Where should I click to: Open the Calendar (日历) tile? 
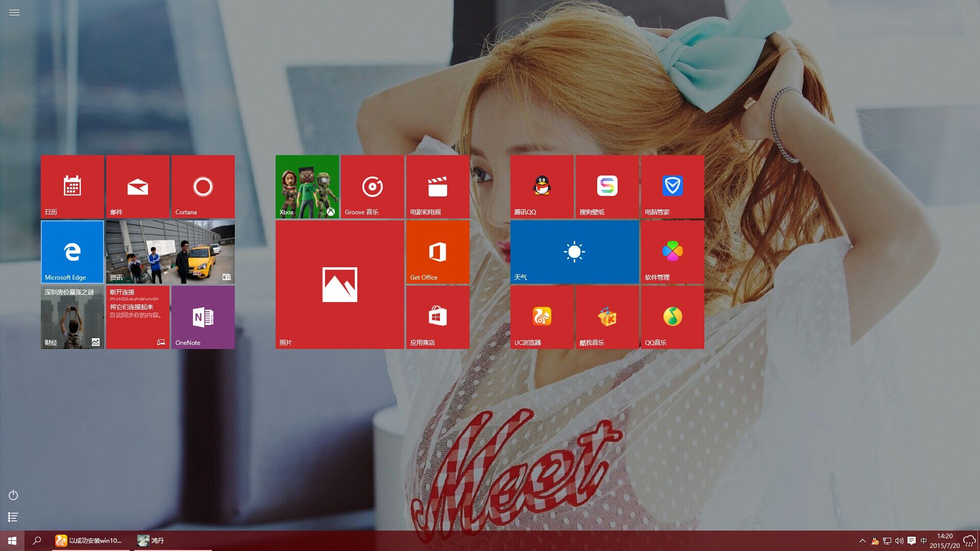coord(72,187)
